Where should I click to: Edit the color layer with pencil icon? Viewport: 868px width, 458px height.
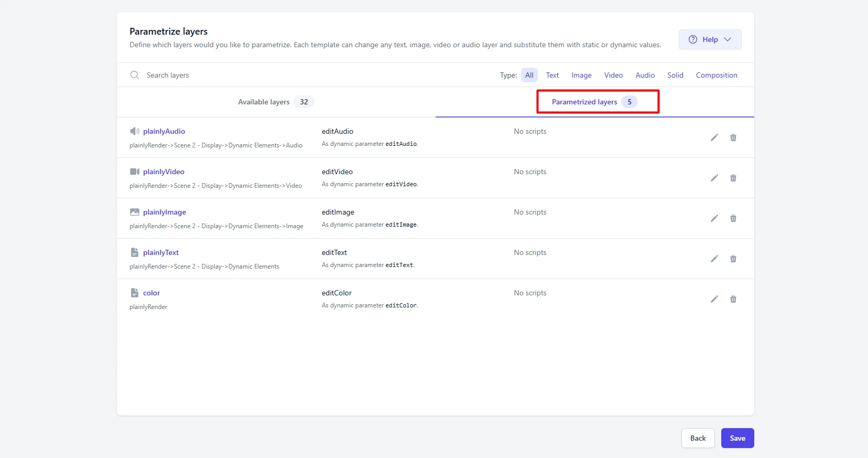(x=714, y=299)
